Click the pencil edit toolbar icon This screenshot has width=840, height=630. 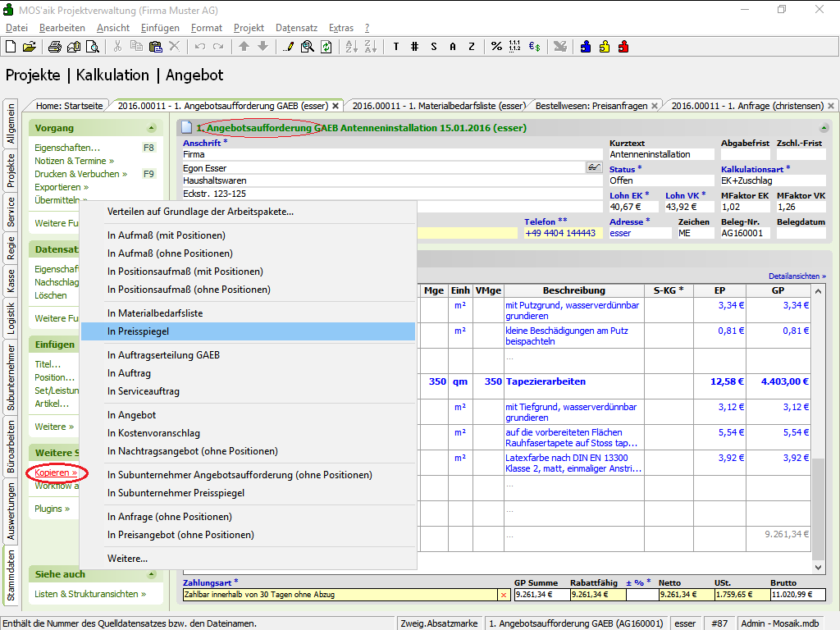[289, 47]
